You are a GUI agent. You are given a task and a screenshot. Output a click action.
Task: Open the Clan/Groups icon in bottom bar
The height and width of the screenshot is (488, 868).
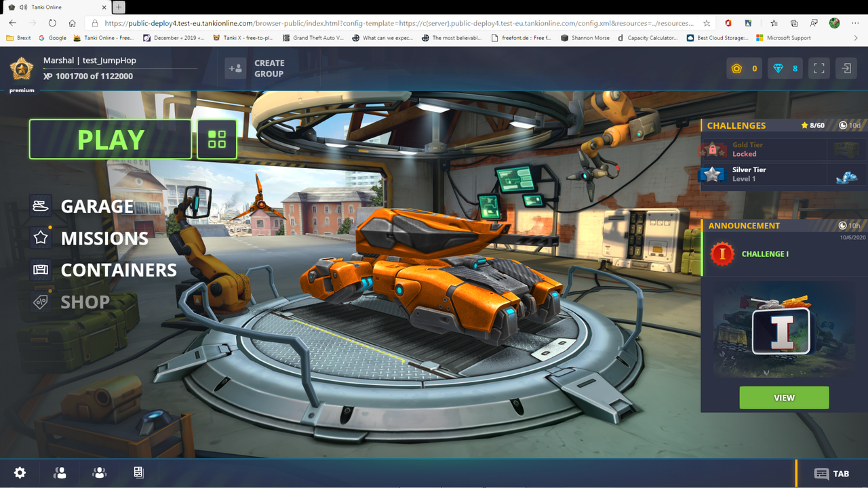pyautogui.click(x=99, y=472)
